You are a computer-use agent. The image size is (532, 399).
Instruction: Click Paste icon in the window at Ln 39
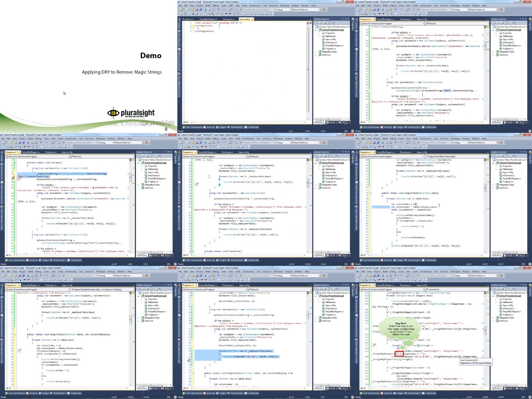click(x=36, y=142)
